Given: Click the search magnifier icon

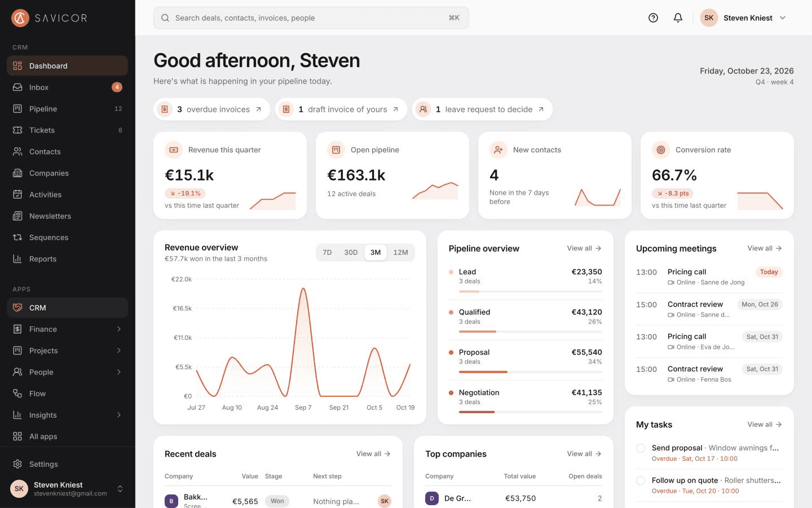Looking at the screenshot, I should (x=165, y=18).
